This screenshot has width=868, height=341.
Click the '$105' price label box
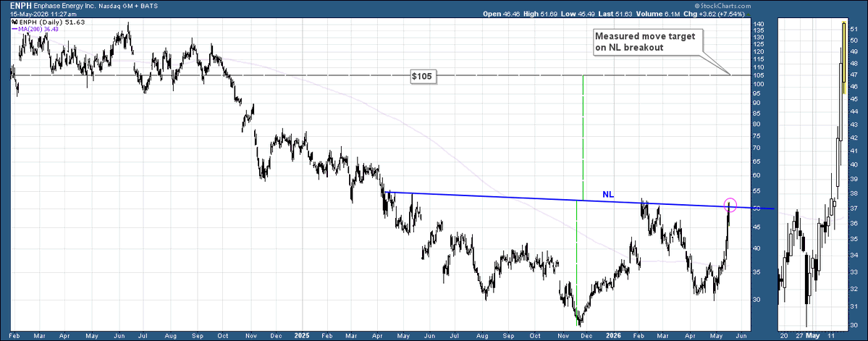(x=424, y=76)
